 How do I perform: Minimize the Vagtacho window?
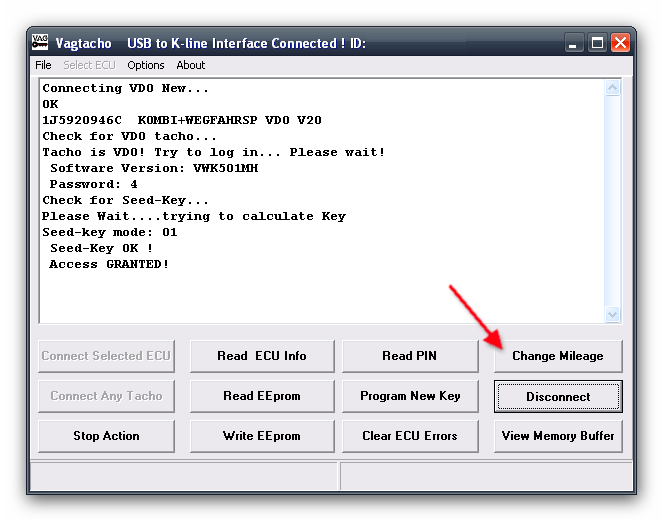coord(574,43)
